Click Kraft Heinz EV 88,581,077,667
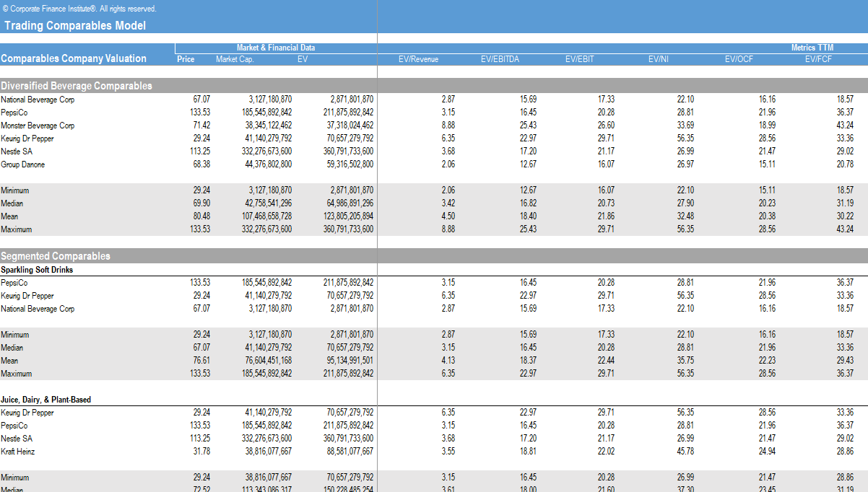 tap(350, 452)
